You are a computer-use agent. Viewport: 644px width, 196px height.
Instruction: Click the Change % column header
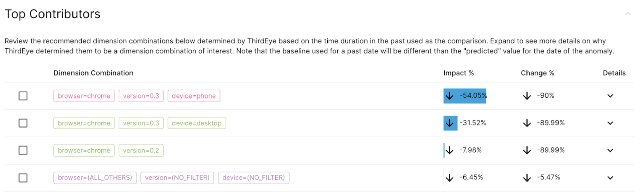click(x=537, y=73)
